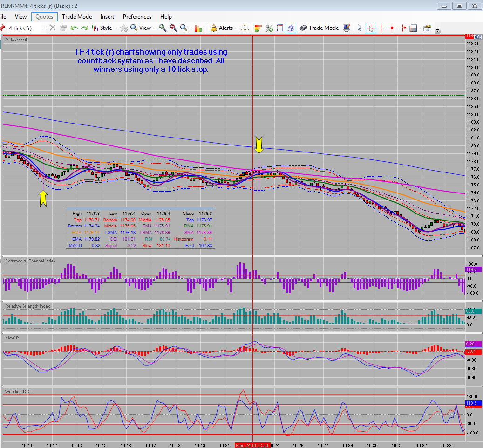Click the red pushpin icon in toolbar

click(2, 28)
